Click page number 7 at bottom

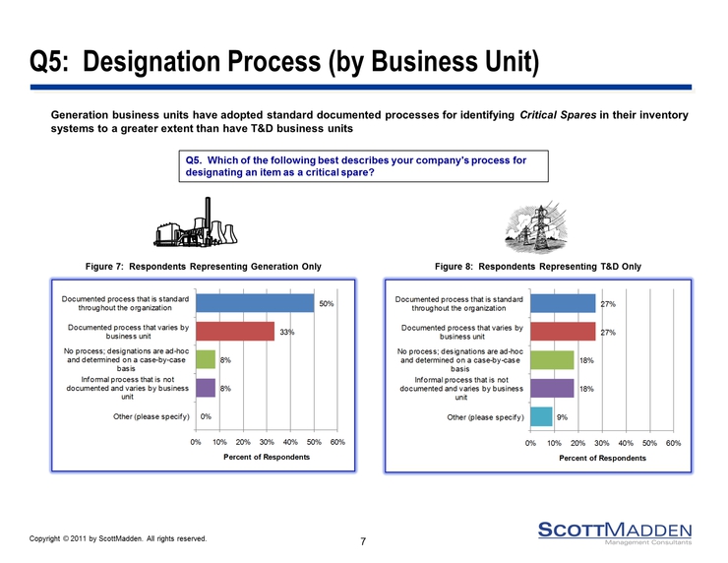(x=363, y=543)
